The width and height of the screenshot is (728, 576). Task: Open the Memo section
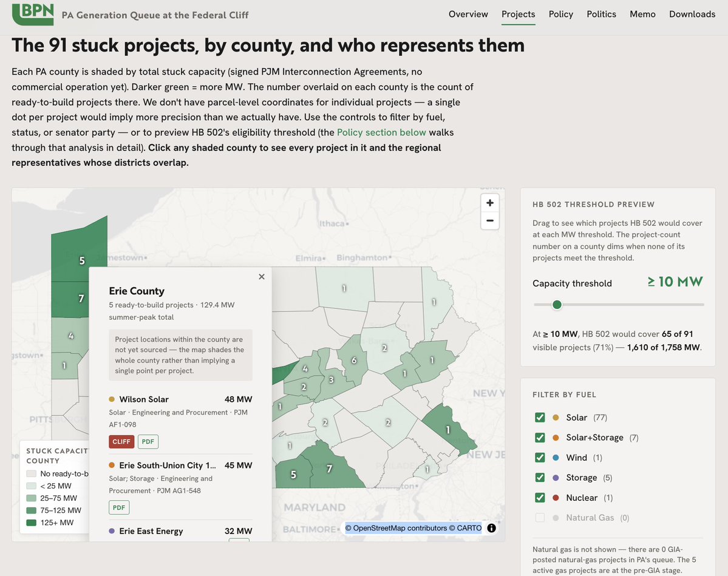click(x=642, y=15)
